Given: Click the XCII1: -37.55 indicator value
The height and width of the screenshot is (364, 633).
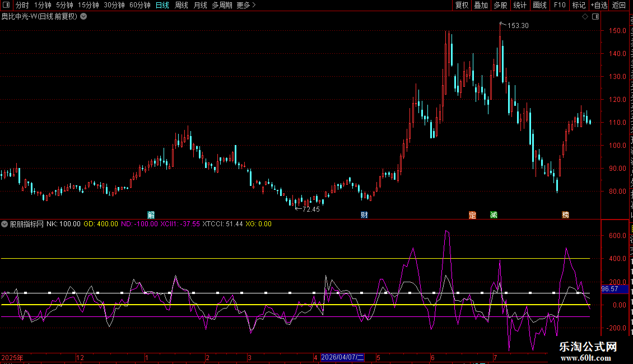Looking at the screenshot, I should pyautogui.click(x=180, y=224).
